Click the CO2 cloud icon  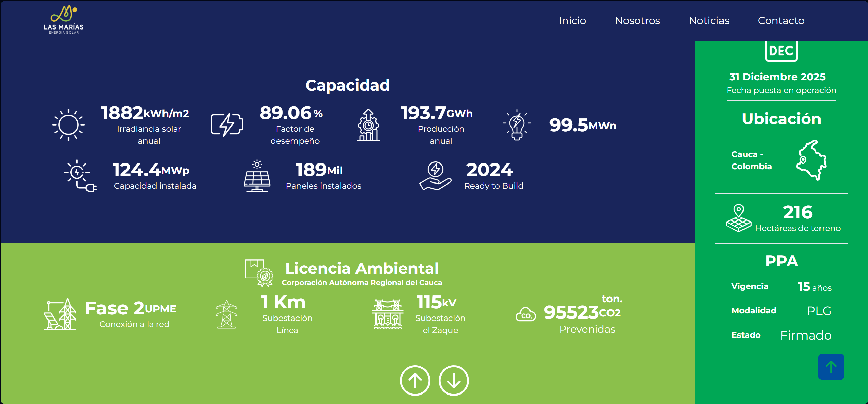pos(525,314)
